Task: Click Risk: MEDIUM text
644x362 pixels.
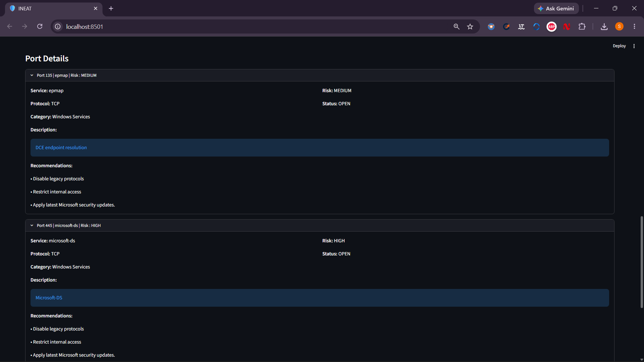Action: tap(337, 90)
